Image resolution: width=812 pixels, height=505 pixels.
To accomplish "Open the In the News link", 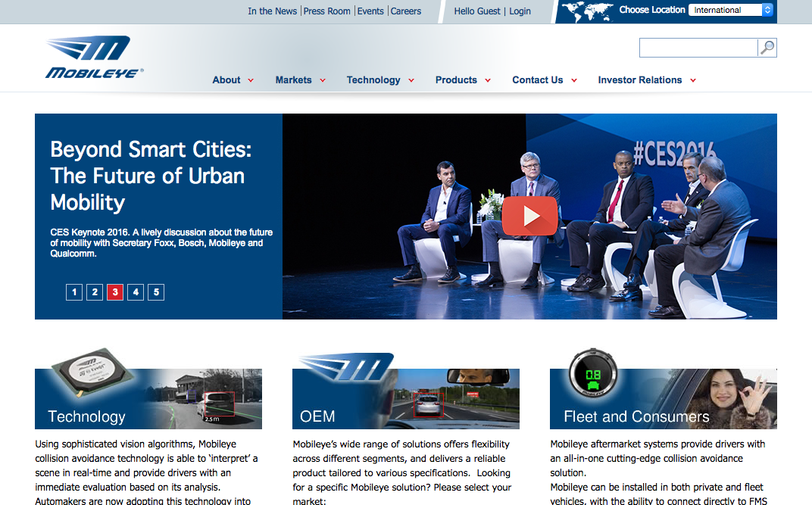I will pos(273,11).
